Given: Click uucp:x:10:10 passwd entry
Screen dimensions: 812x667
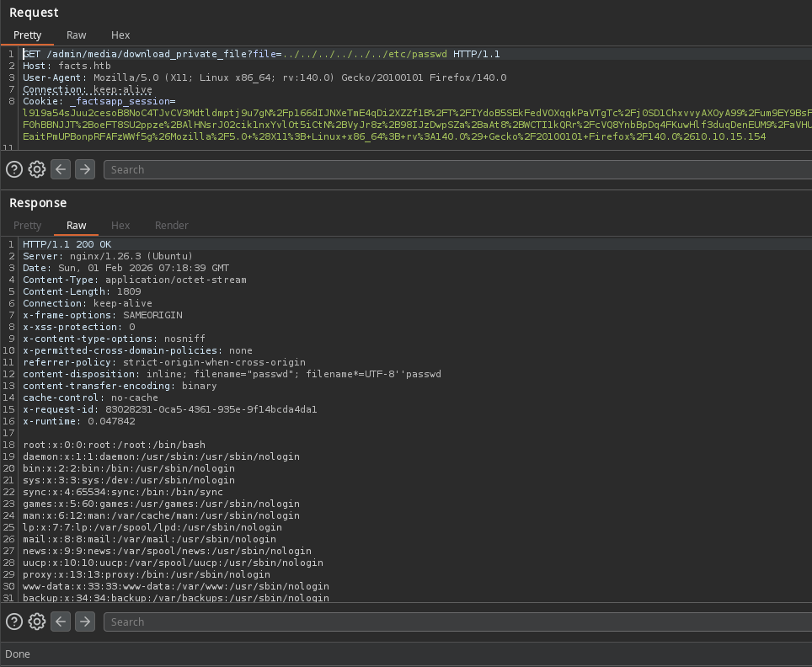Looking at the screenshot, I should point(173,563).
